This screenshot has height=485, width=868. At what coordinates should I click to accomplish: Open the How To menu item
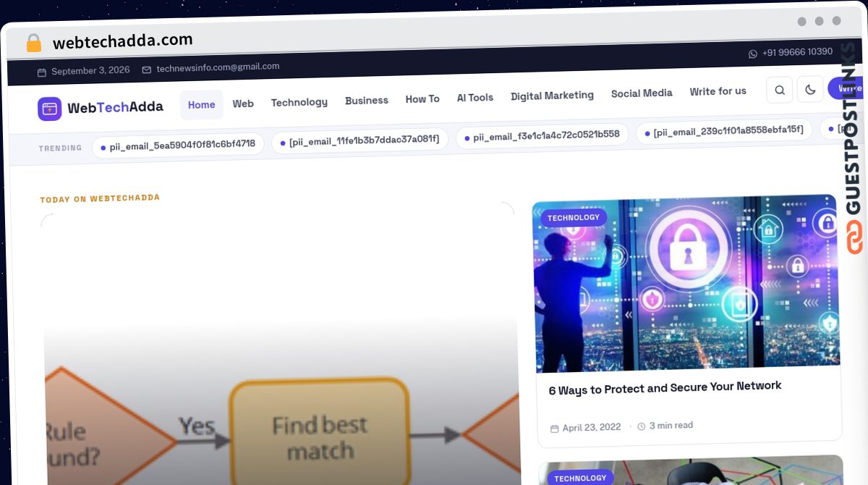[422, 99]
